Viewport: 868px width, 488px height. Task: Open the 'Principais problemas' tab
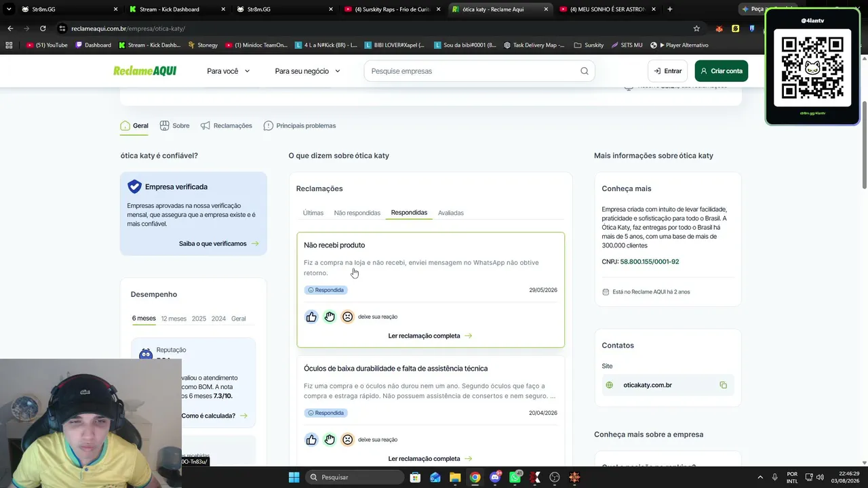click(x=300, y=125)
